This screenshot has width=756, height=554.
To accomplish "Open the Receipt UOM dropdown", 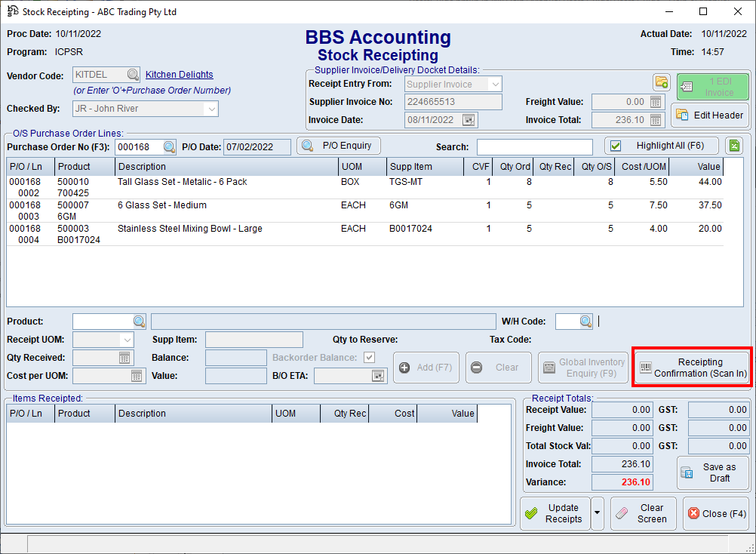I will (x=125, y=340).
